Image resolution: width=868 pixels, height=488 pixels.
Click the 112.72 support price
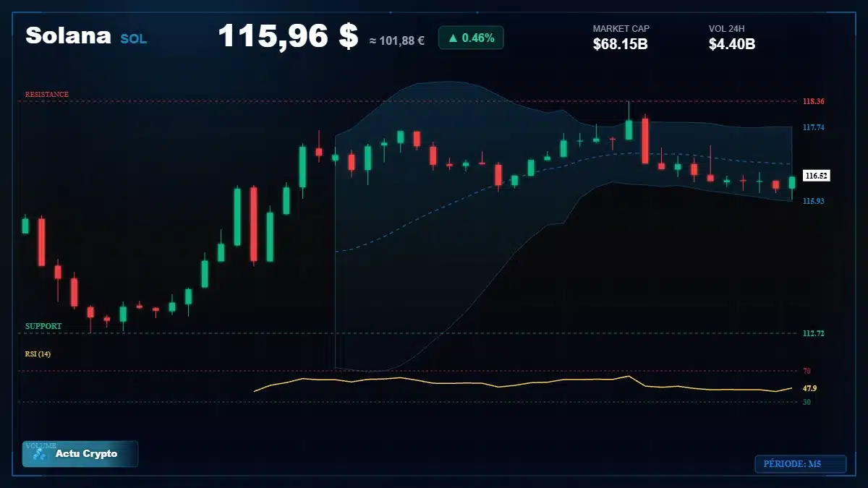pyautogui.click(x=814, y=333)
